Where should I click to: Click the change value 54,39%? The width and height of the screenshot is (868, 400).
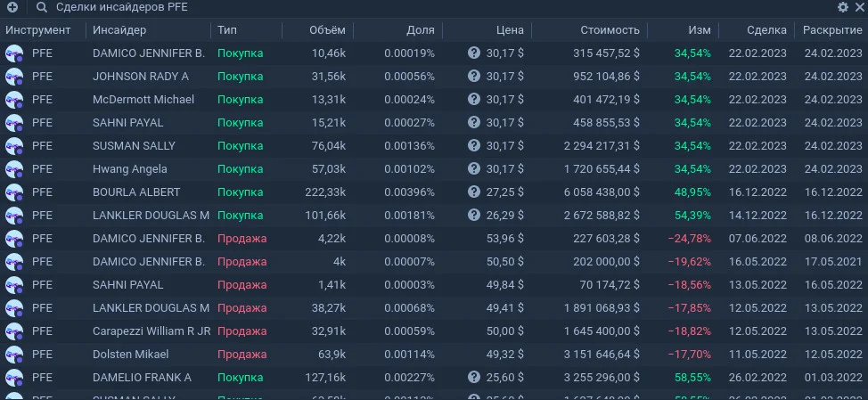coord(692,216)
